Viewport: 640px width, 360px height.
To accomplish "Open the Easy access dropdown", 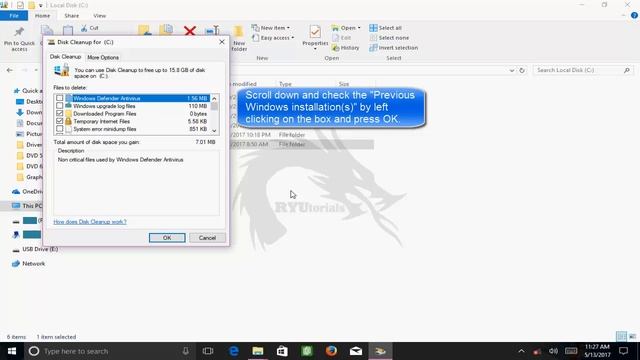I will 273,38.
